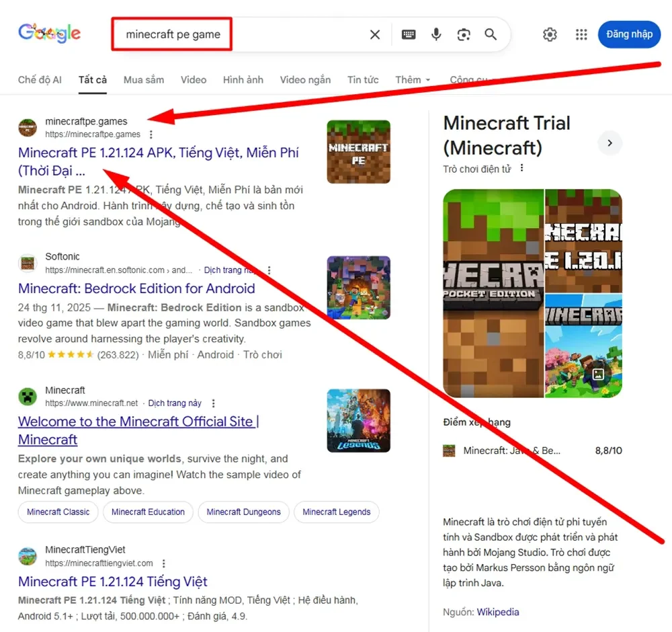Open more options beside Trò chơi điện tử
The height and width of the screenshot is (632, 672).
coord(521,168)
